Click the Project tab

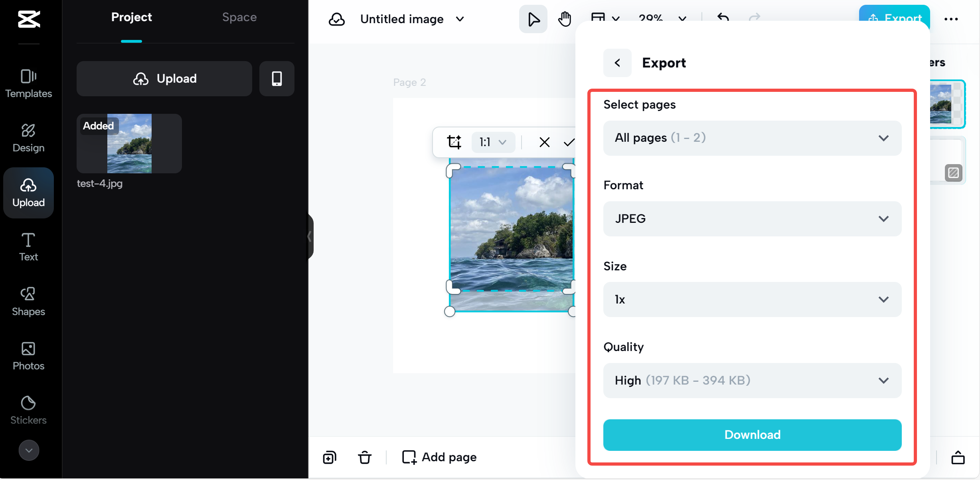tap(132, 18)
